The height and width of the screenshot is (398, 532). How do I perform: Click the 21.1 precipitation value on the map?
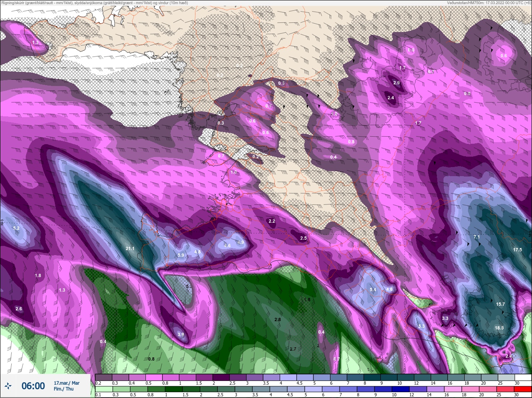click(130, 249)
